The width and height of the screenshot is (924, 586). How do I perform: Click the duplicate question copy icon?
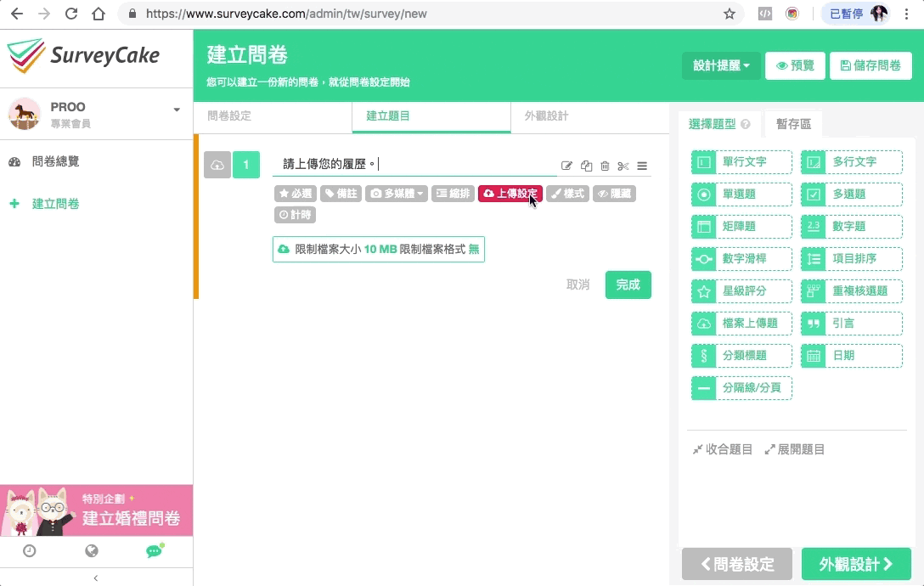586,166
